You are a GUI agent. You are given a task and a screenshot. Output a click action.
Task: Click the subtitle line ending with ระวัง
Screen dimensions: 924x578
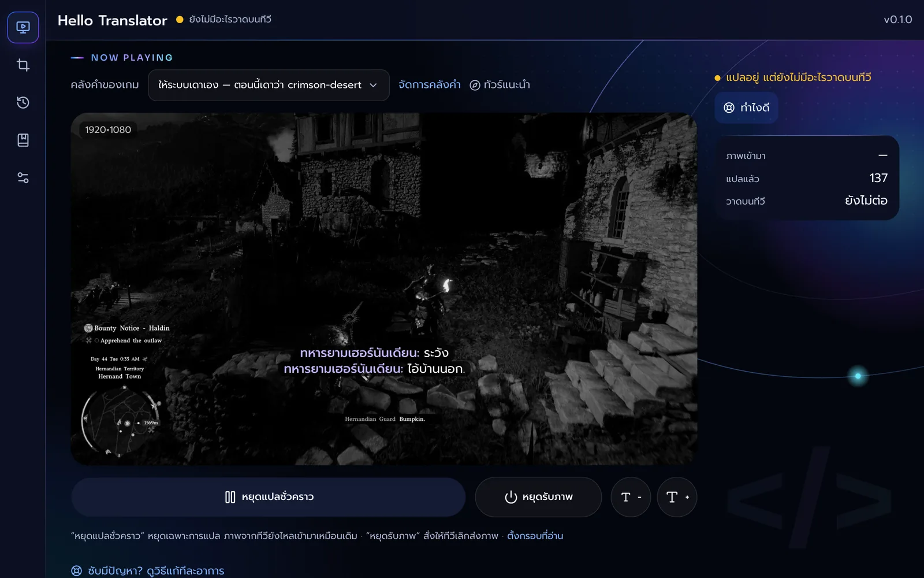[374, 353]
